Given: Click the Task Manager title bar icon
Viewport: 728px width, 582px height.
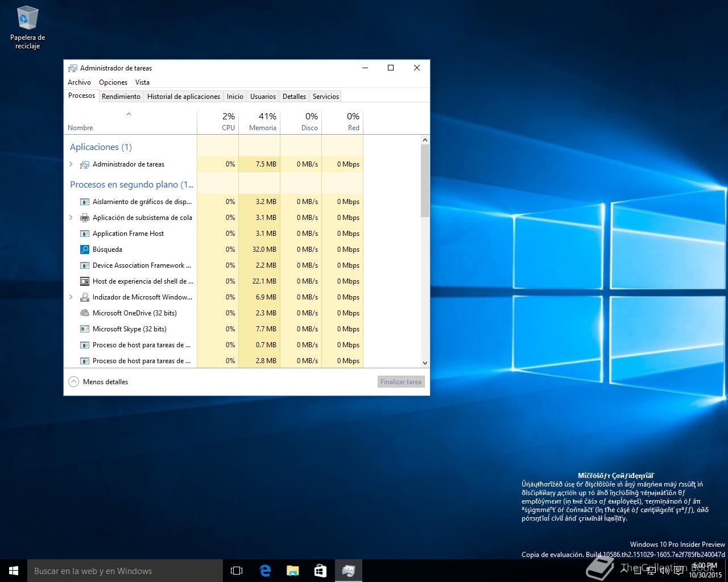Looking at the screenshot, I should pos(73,68).
